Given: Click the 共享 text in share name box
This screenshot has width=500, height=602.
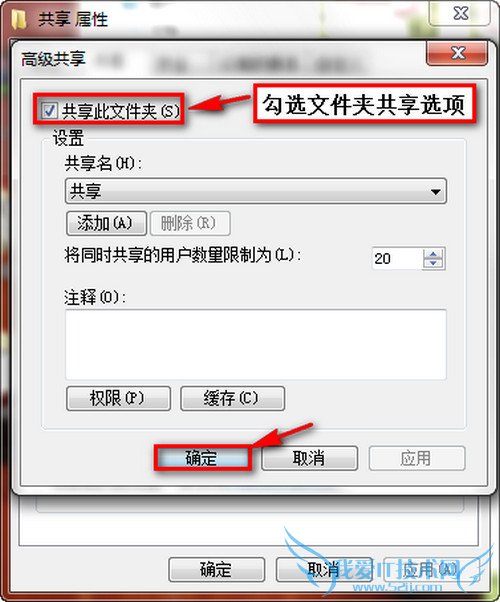Looking at the screenshot, I should [86, 191].
